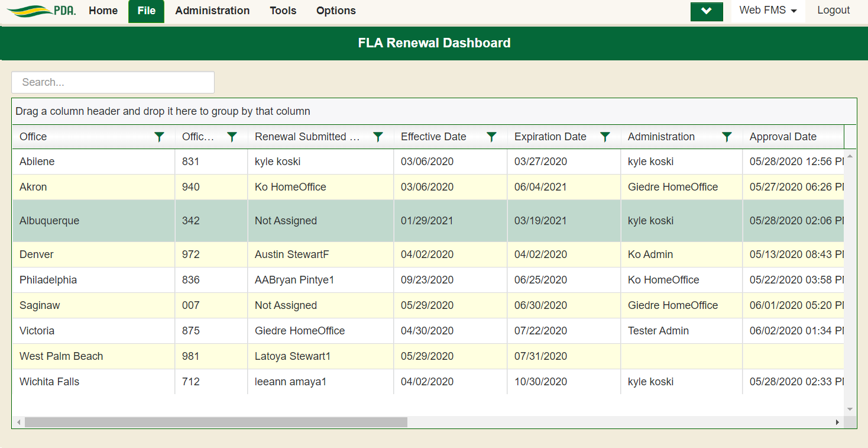The width and height of the screenshot is (868, 448).
Task: Filter the Expiration Date column
Action: (x=605, y=137)
